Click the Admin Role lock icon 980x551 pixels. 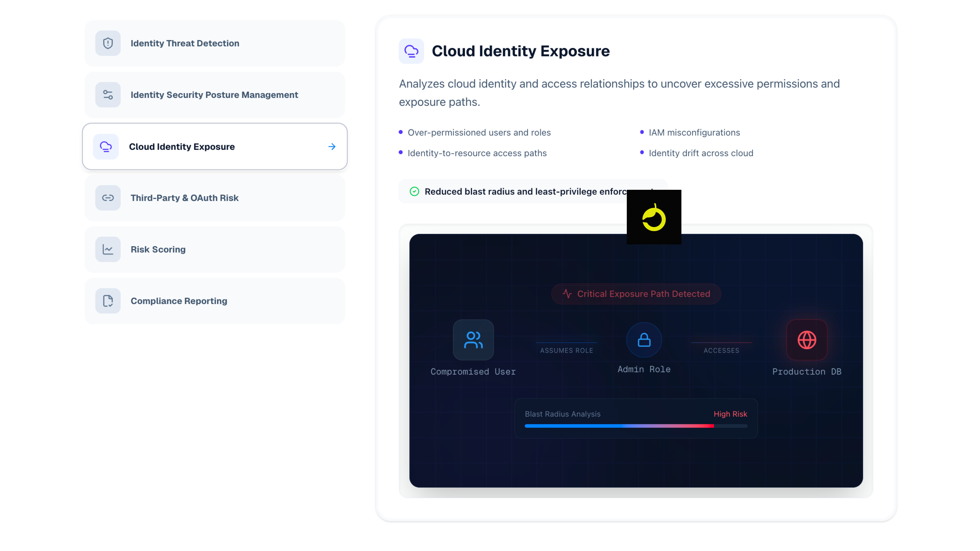click(644, 340)
